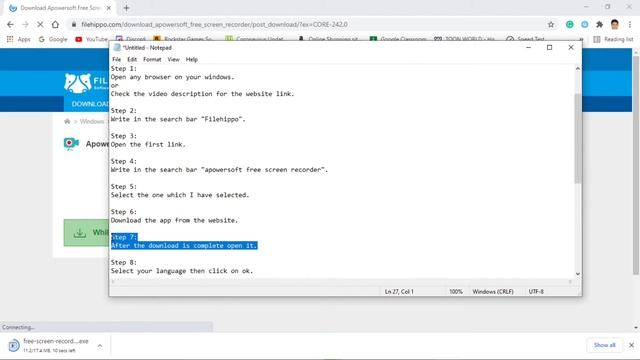Click the green download button on FileHippo
The width and height of the screenshot is (640, 360).
coord(86,233)
